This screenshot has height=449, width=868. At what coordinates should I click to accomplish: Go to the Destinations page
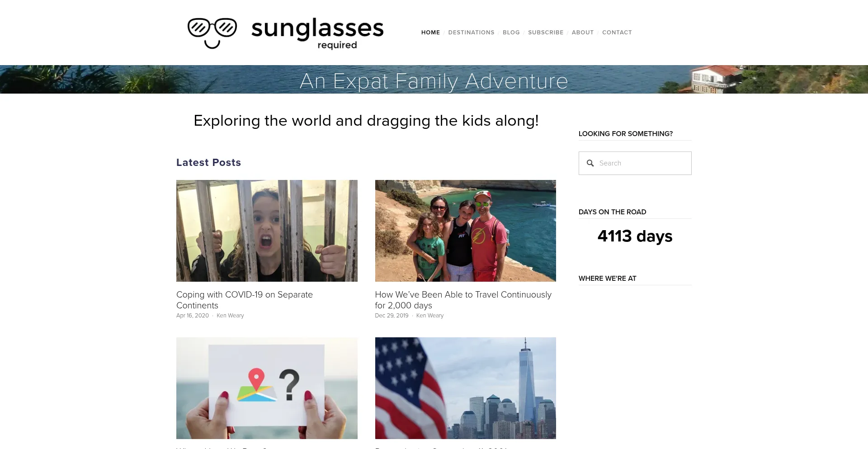coord(471,33)
